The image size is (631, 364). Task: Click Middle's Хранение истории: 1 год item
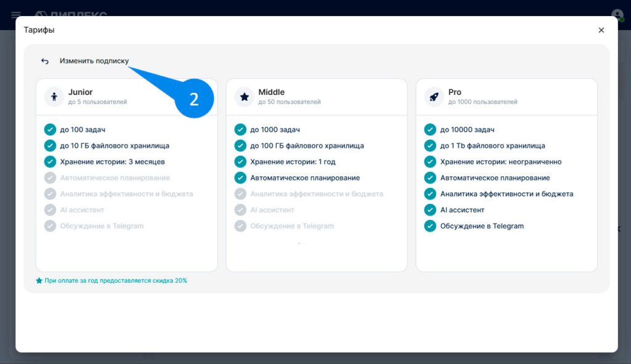(x=285, y=162)
